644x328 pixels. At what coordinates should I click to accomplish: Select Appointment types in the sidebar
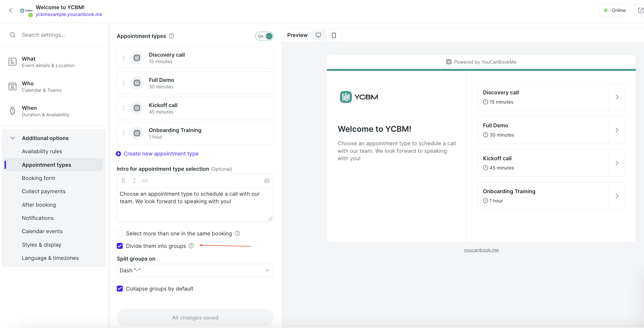[54, 165]
